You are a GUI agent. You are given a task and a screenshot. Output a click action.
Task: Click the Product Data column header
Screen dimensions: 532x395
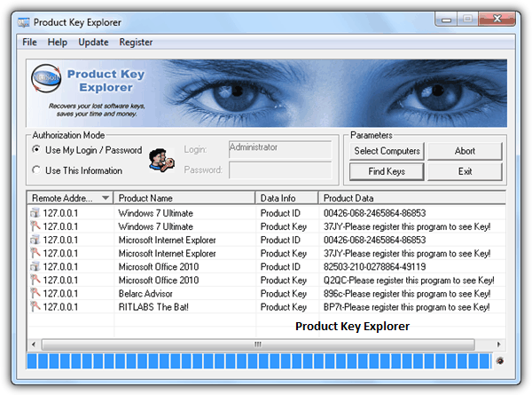pos(412,198)
